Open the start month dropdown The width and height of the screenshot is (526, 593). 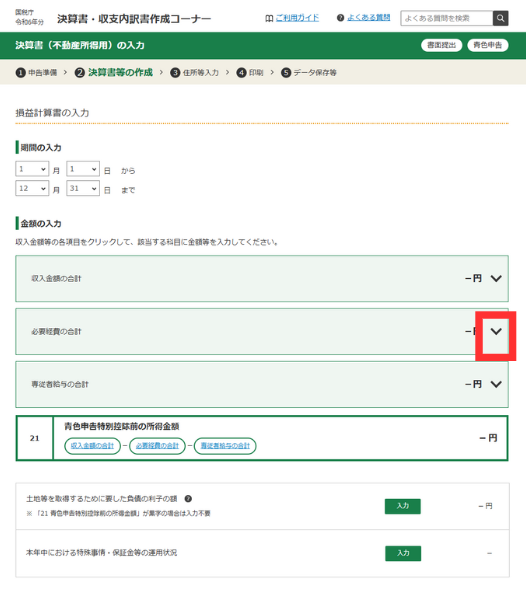click(x=32, y=169)
